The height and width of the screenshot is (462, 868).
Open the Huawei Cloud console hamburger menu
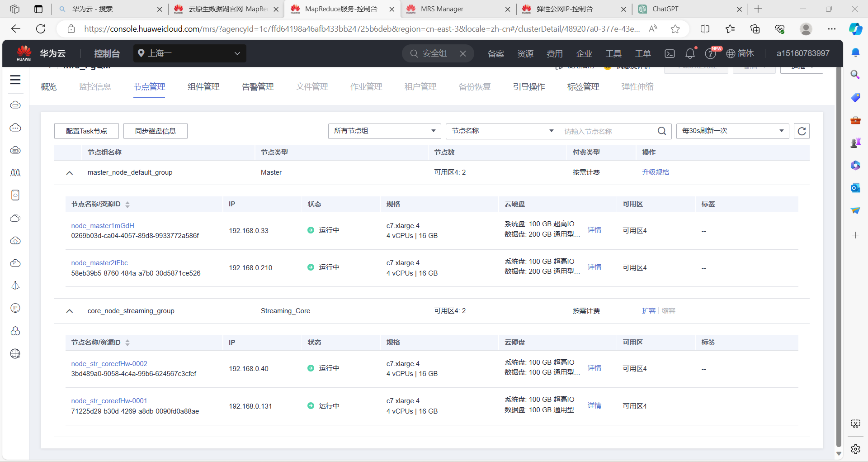(15, 80)
